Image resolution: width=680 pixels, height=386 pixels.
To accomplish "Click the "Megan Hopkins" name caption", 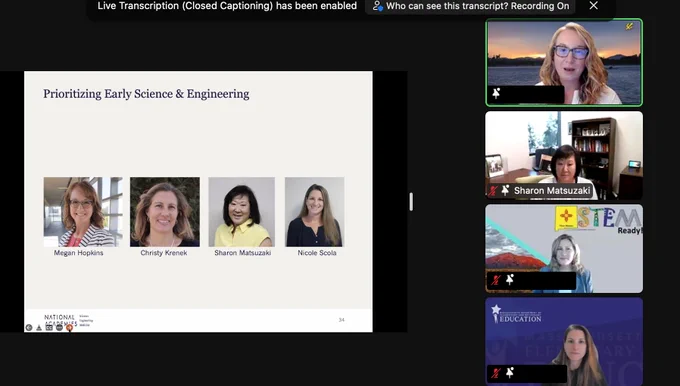I will (x=78, y=253).
